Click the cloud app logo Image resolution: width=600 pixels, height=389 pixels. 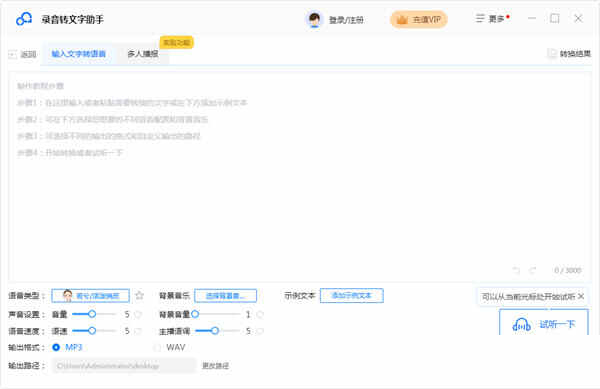[x=24, y=19]
